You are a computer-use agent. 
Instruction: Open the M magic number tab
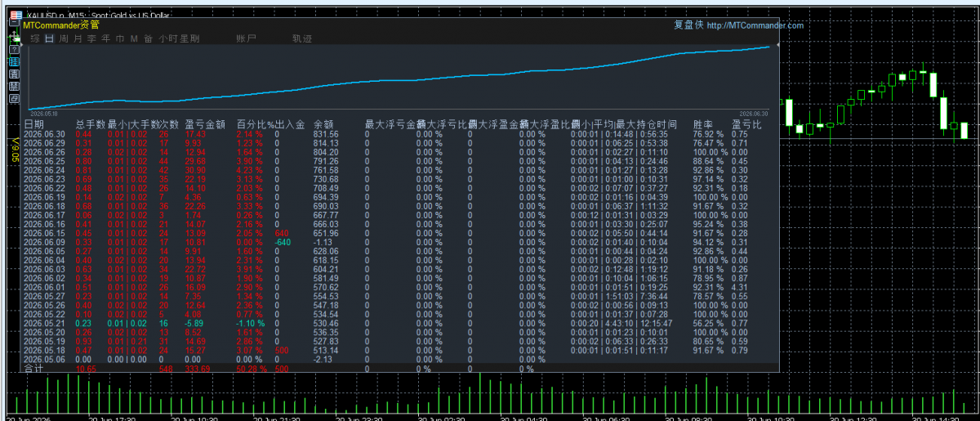[x=134, y=38]
